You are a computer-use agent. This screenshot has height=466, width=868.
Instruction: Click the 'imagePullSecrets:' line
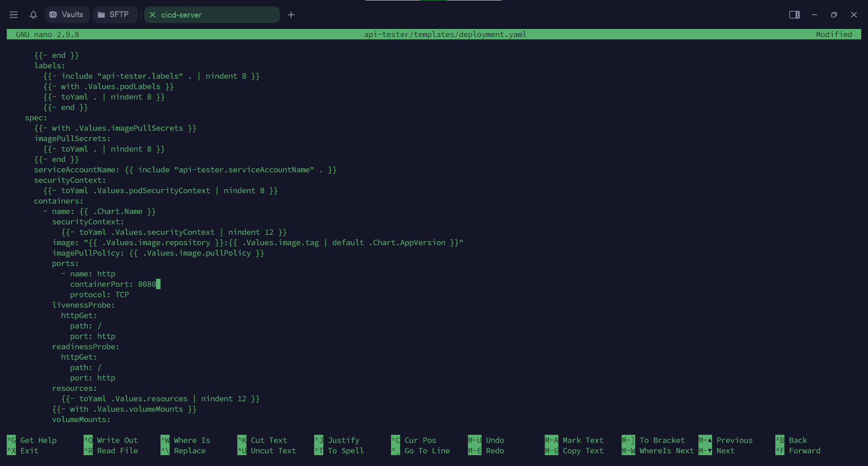(72, 138)
